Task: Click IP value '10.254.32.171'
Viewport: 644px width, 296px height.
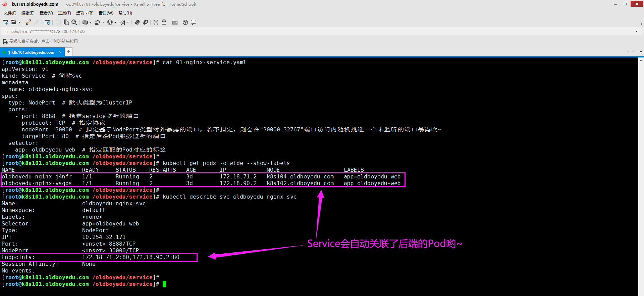Action: pos(104,237)
